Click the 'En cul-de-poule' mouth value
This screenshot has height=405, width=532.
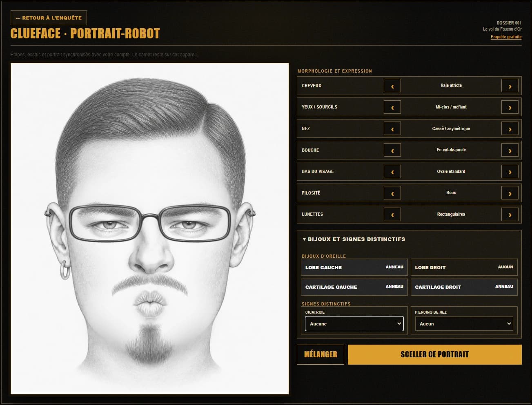tap(451, 150)
